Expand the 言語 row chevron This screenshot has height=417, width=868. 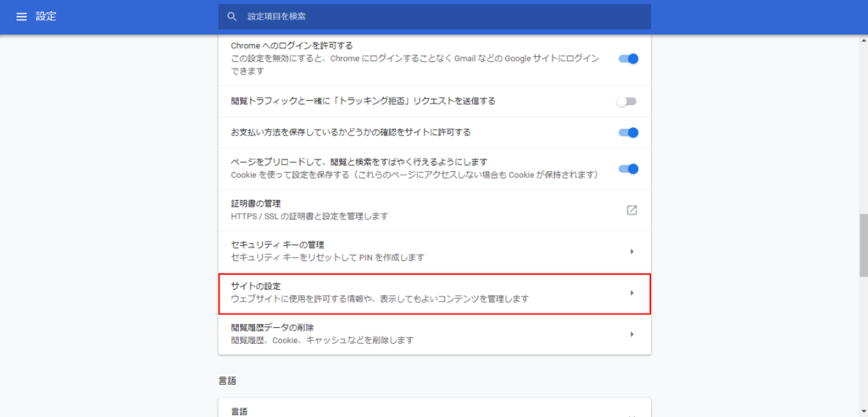(x=632, y=415)
